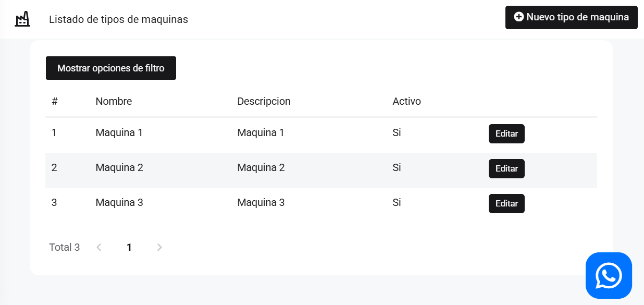Edit Maquina 2 using its Editar button
Viewport: 644px width, 305px height.
(x=506, y=168)
